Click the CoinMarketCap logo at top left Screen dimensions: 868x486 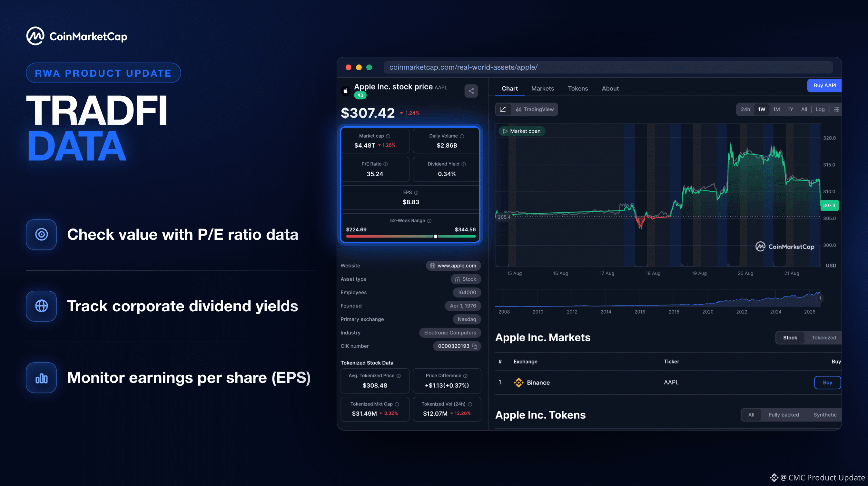(77, 36)
